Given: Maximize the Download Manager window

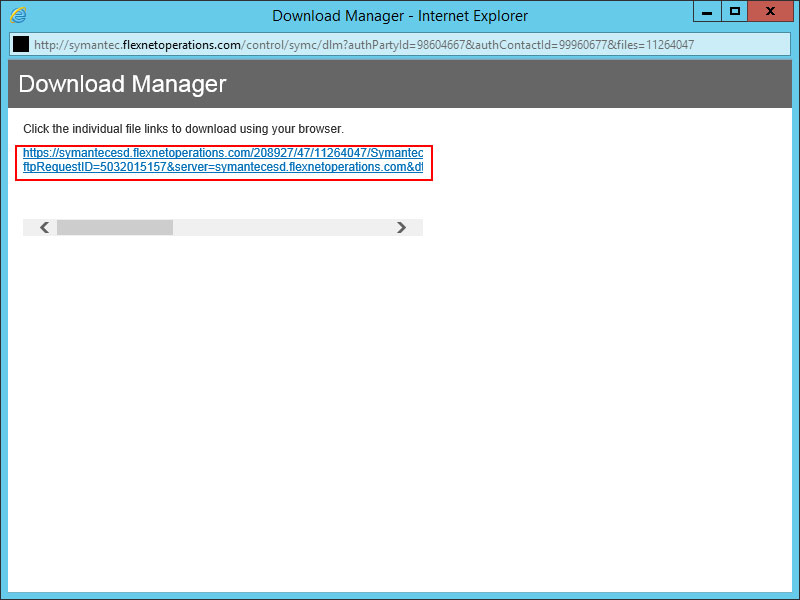Looking at the screenshot, I should (x=735, y=12).
